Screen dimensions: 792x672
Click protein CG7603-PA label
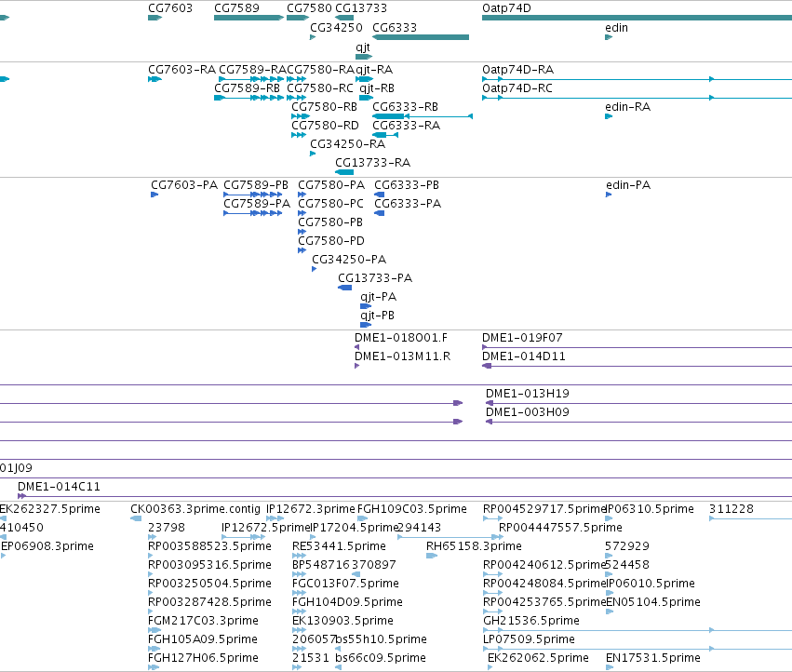(184, 185)
